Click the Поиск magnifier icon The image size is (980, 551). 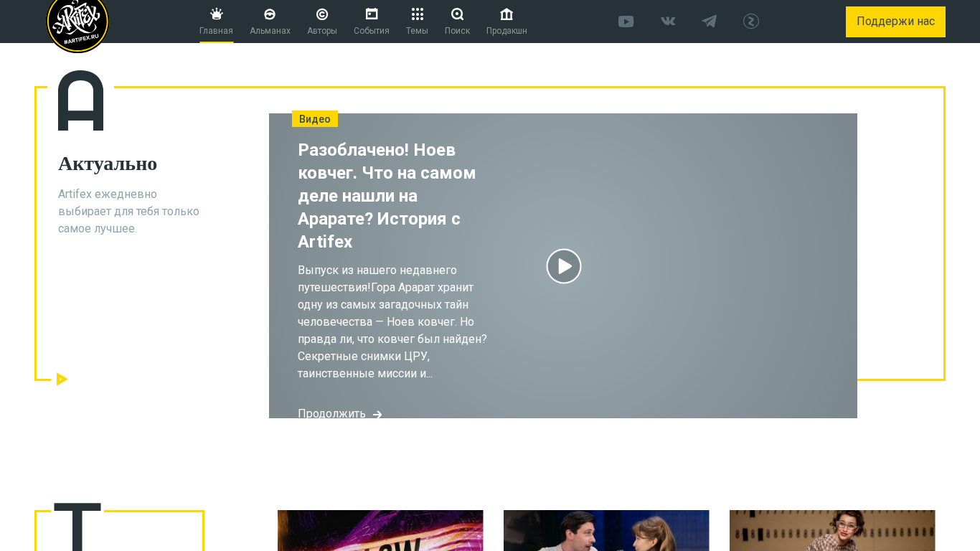point(457,14)
